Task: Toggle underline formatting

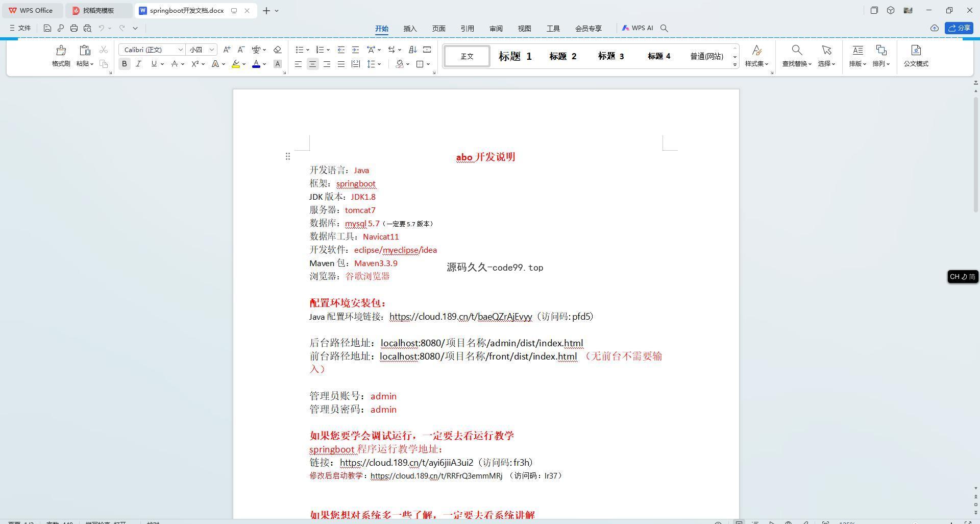Action: [x=154, y=64]
